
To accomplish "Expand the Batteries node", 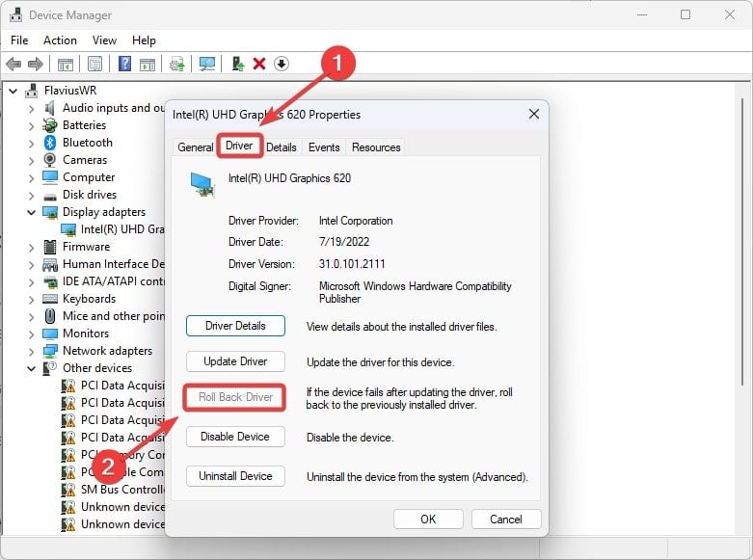I will point(31,126).
